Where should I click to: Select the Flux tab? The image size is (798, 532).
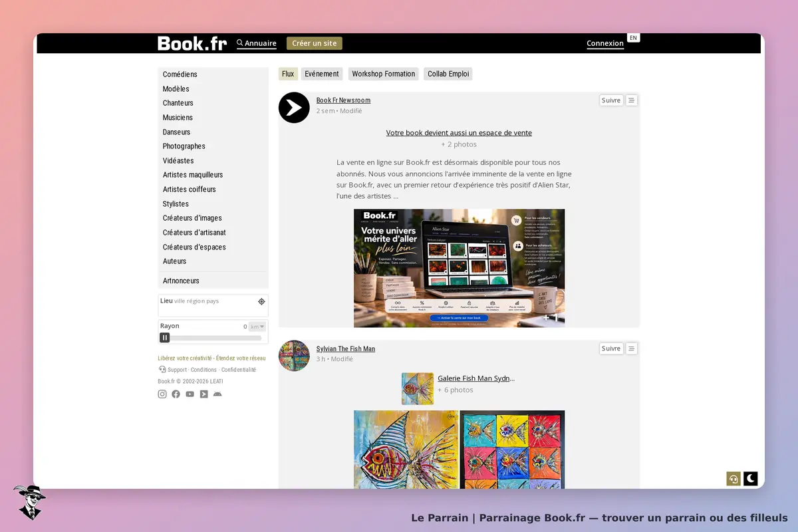[288, 74]
